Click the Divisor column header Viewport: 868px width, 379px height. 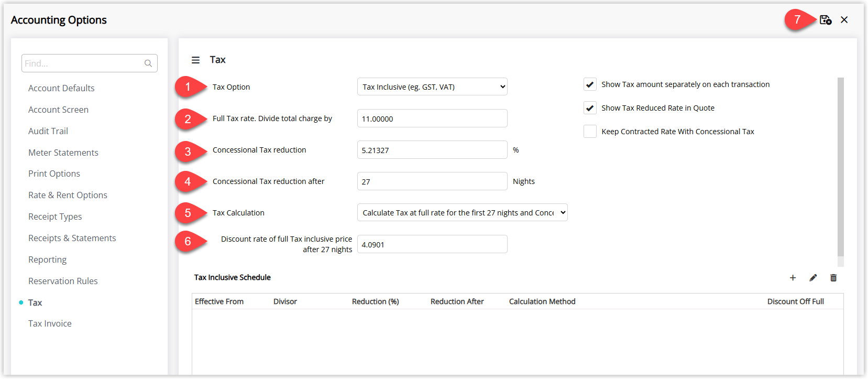285,301
